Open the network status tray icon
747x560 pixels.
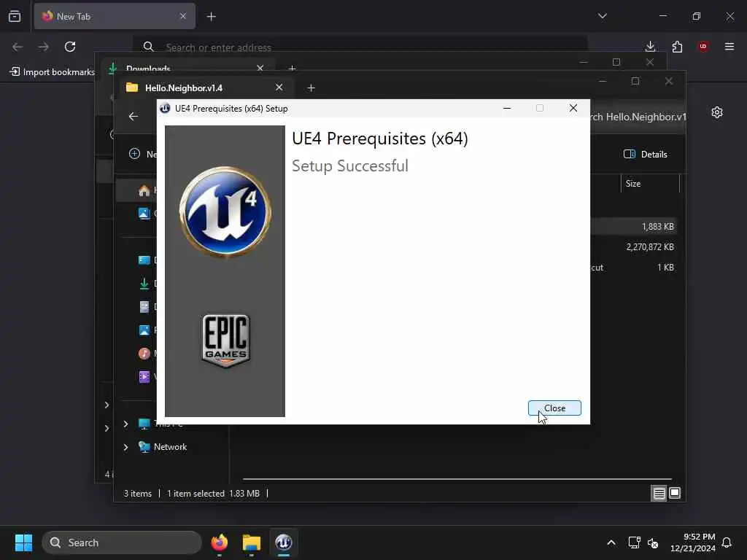point(634,542)
